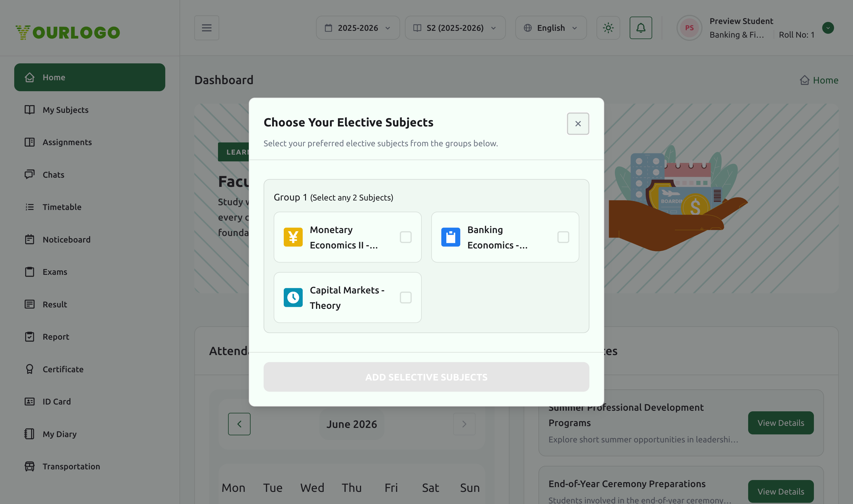Screen dimensions: 853x504
Task: Close the elective subjects dialog
Action: pyautogui.click(x=578, y=123)
